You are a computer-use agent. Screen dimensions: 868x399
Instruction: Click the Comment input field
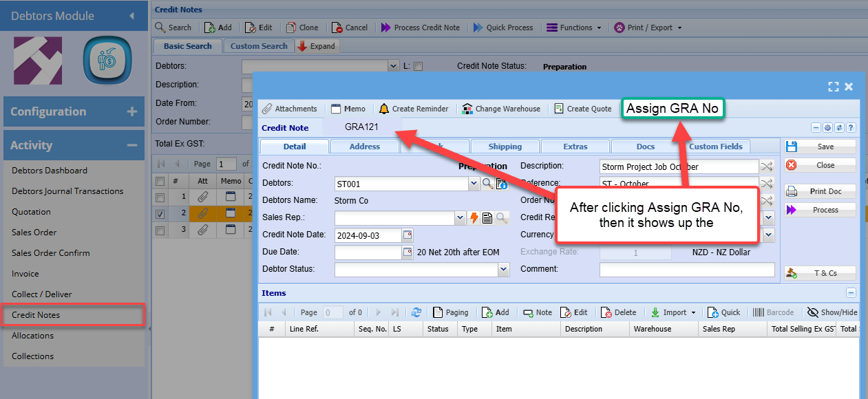coord(686,270)
